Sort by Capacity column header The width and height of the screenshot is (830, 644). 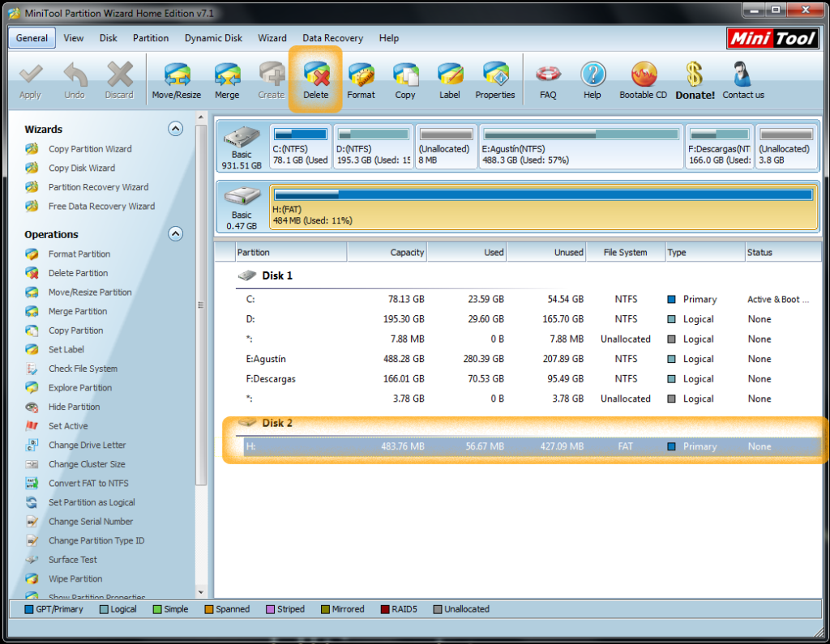click(387, 253)
